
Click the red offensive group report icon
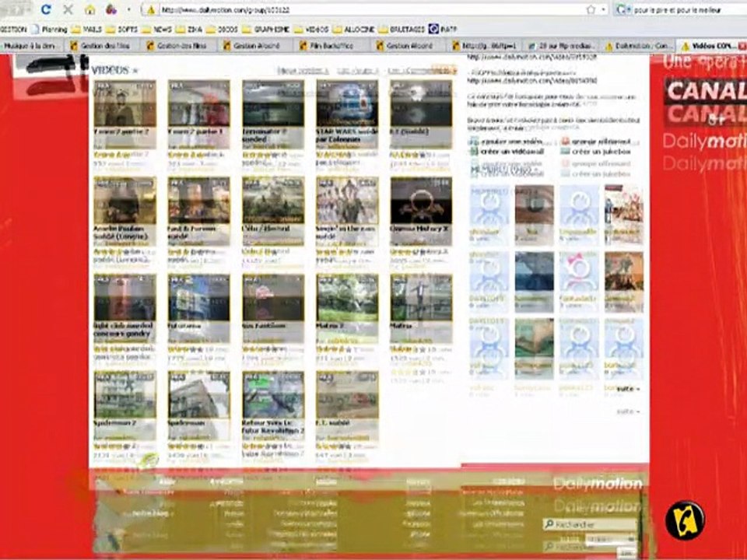(x=565, y=142)
